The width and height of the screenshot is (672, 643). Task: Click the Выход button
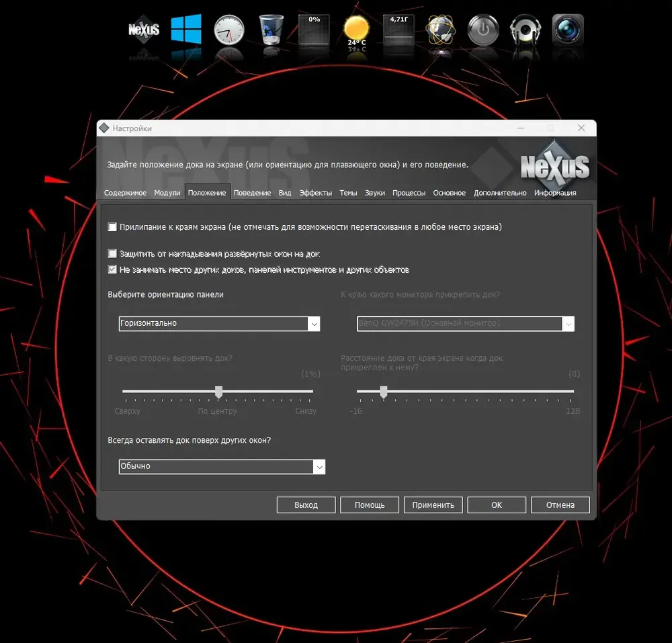[x=306, y=505]
